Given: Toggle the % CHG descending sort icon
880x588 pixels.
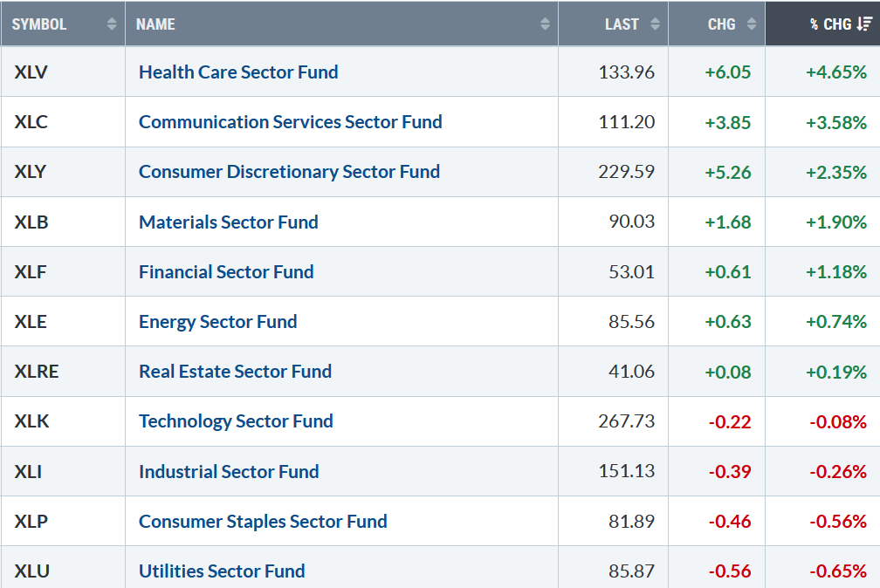Looking at the screenshot, I should [x=864, y=24].
